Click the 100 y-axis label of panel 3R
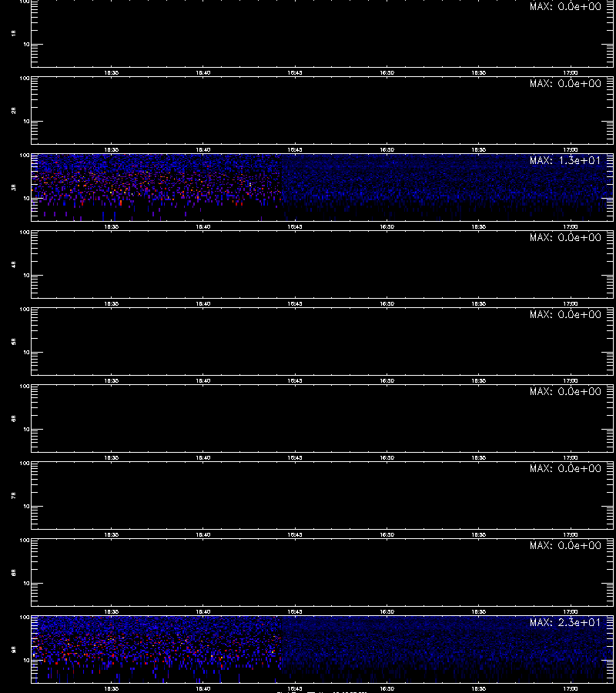Viewport: 616px width, 693px height. (x=25, y=156)
